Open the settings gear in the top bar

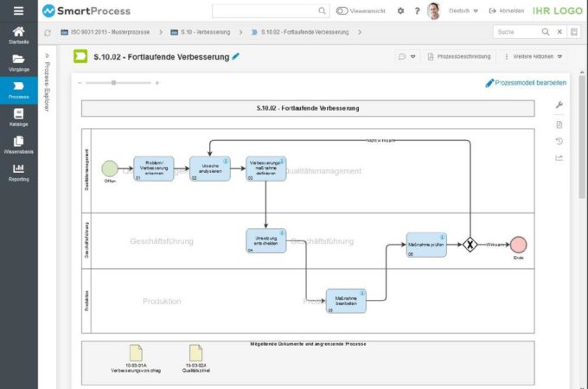[399, 11]
